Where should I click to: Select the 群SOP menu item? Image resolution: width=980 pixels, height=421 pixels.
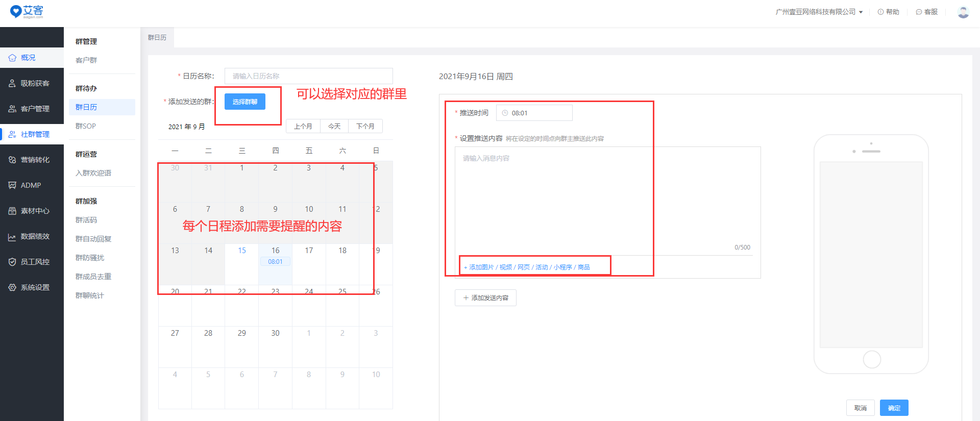point(86,126)
